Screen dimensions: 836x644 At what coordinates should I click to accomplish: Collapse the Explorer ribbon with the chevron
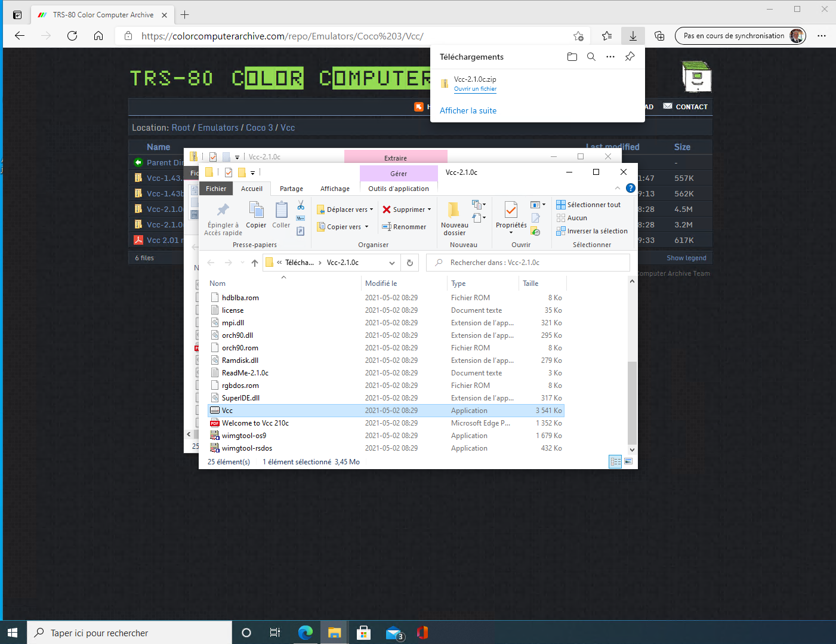pyautogui.click(x=618, y=188)
